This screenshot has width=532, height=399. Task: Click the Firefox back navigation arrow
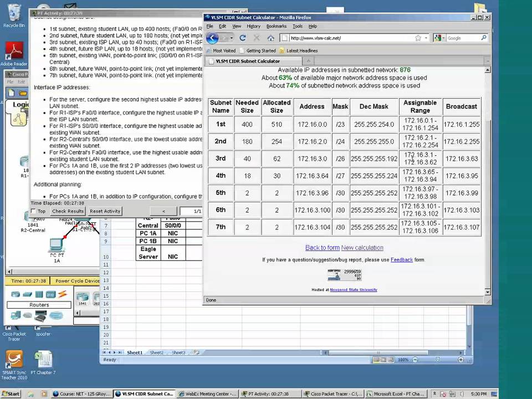(212, 38)
